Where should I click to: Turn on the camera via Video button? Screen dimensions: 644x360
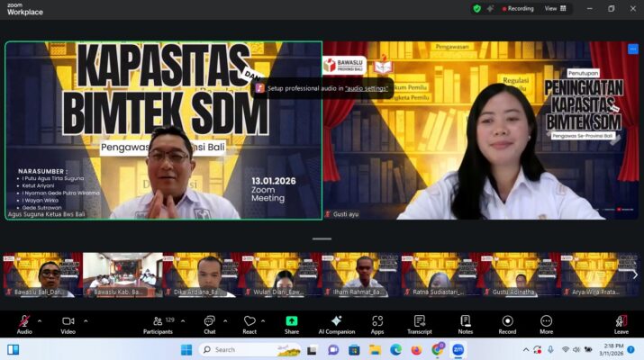coord(68,321)
